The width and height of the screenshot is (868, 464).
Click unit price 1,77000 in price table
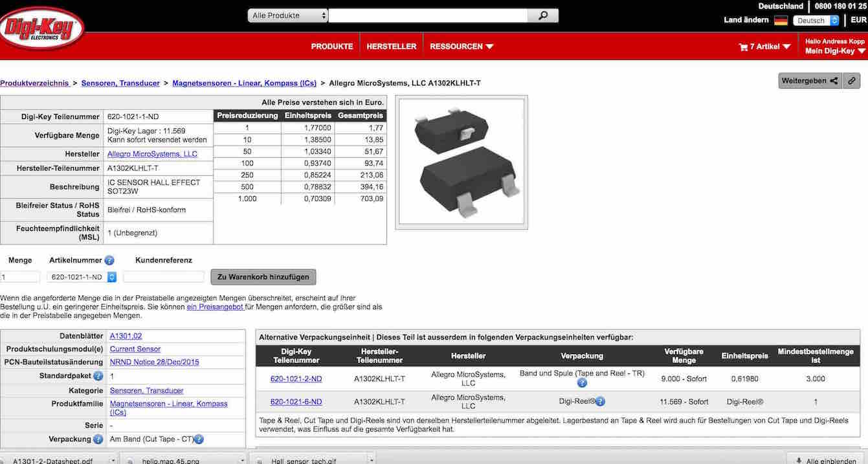pos(317,128)
